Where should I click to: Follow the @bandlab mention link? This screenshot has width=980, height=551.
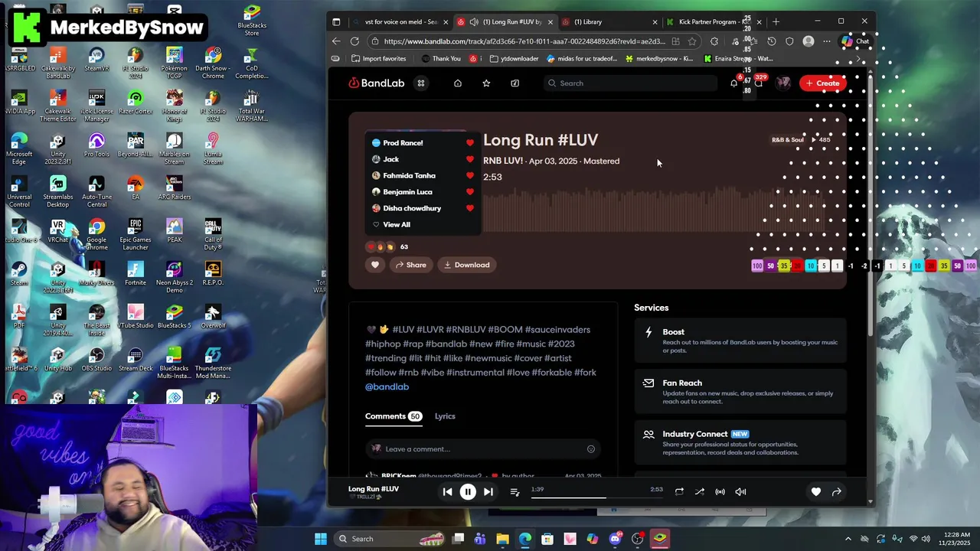coord(387,387)
